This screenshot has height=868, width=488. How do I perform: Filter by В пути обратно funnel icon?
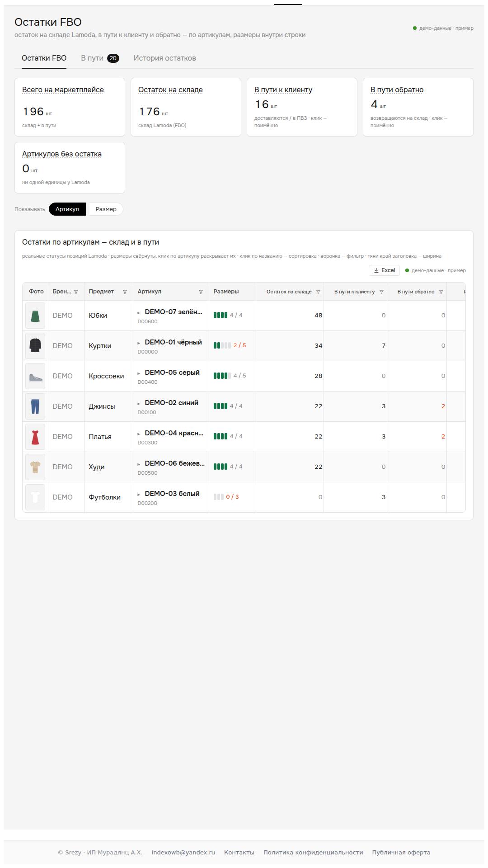[441, 292]
